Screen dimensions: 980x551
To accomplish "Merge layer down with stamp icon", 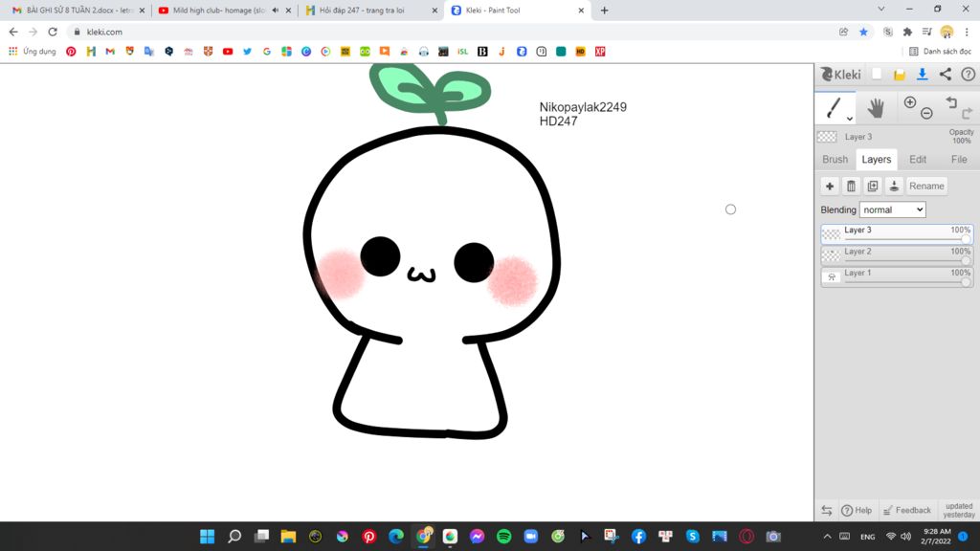I will click(x=894, y=187).
